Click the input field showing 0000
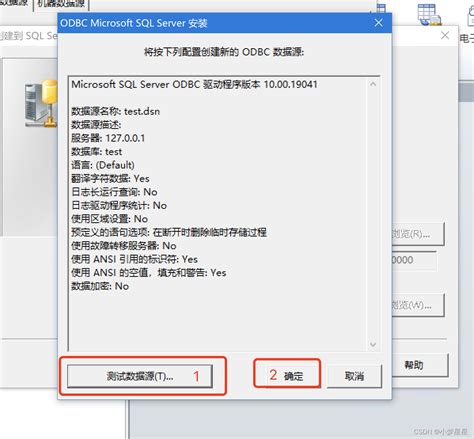This screenshot has height=439, width=474. point(414,260)
